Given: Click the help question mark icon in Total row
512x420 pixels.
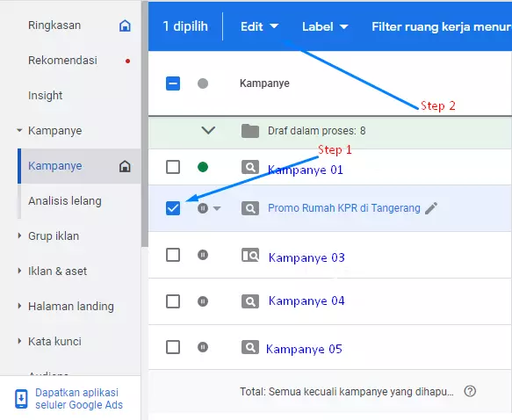Looking at the screenshot, I should (470, 391).
